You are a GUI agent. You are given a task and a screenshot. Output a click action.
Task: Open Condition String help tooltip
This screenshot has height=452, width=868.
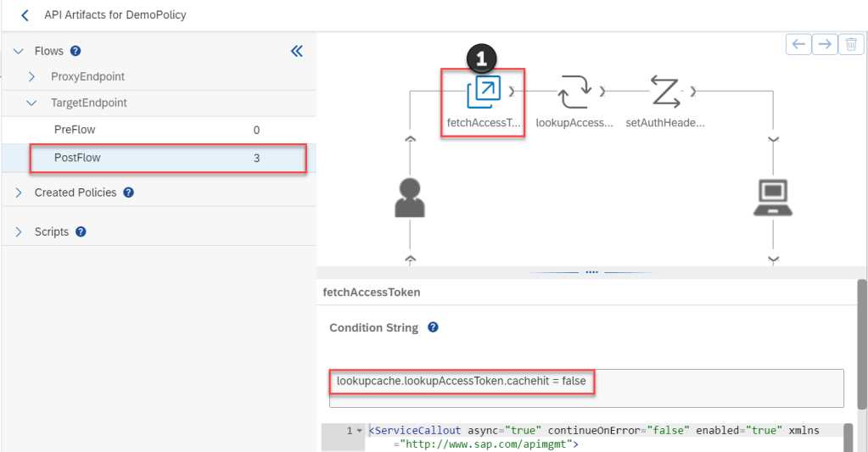[433, 327]
